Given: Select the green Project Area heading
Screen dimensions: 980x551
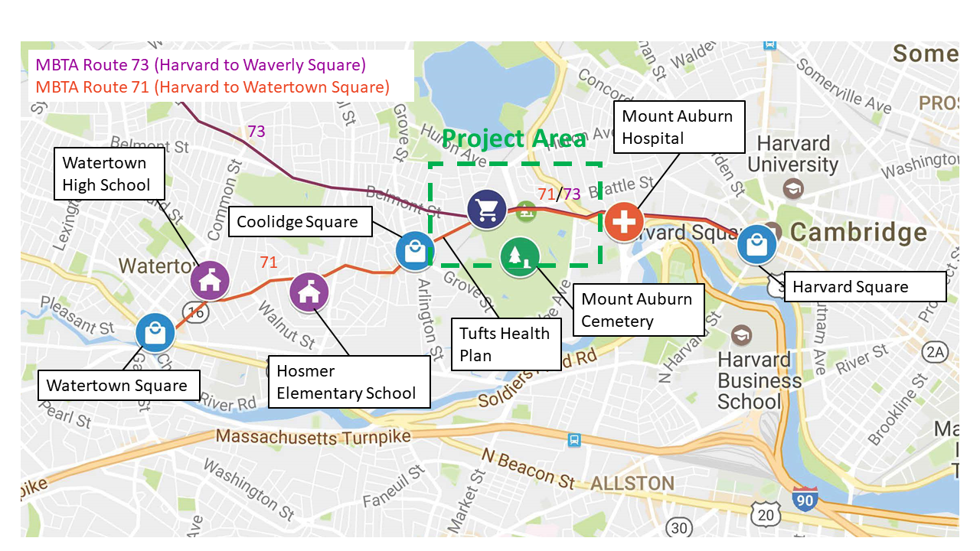Looking at the screenshot, I should [514, 139].
